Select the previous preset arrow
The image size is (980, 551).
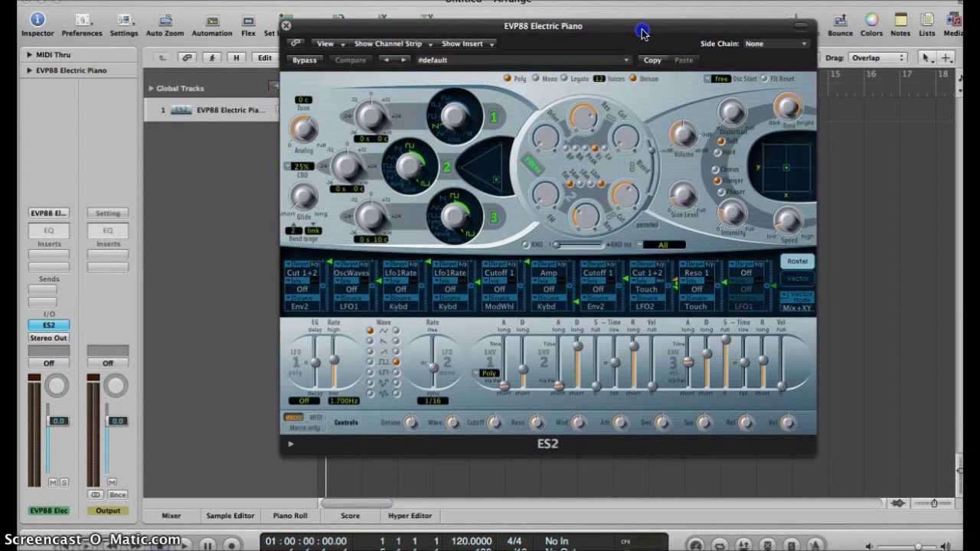[387, 60]
